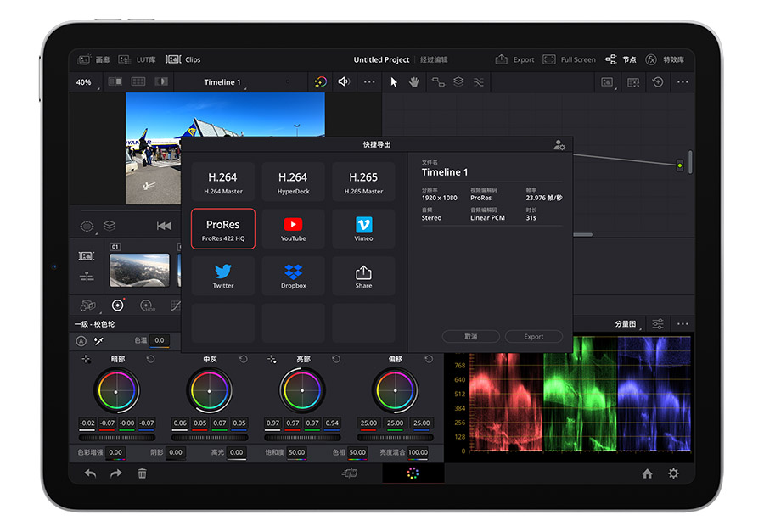This screenshot has width=764, height=532.
Task: Open scope settings sliders icon
Action: click(658, 323)
